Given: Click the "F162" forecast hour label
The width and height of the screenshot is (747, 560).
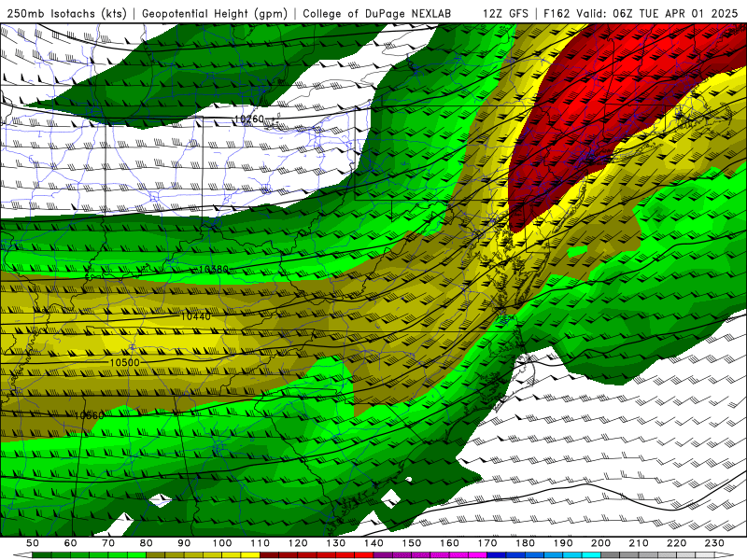Looking at the screenshot, I should click(556, 13).
